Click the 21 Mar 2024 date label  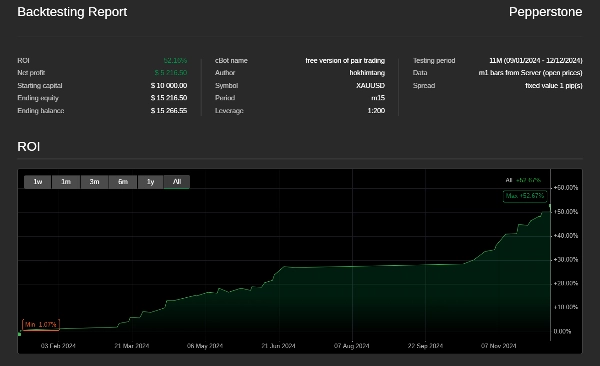[x=132, y=346]
